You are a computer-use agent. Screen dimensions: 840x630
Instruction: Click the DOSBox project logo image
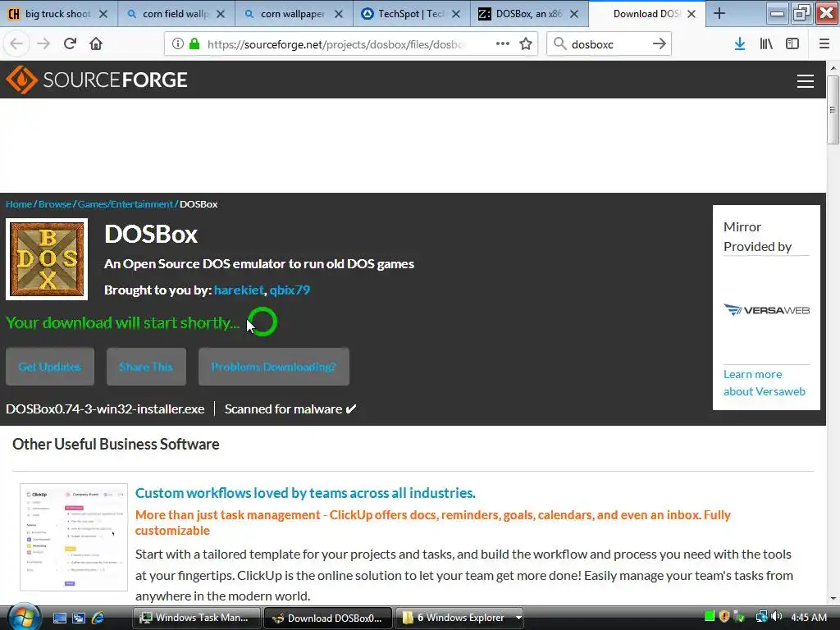click(47, 259)
